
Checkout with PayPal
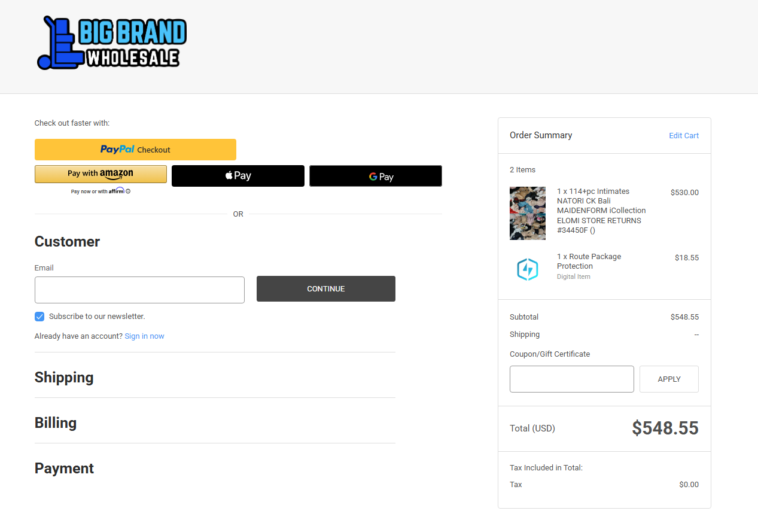(135, 149)
